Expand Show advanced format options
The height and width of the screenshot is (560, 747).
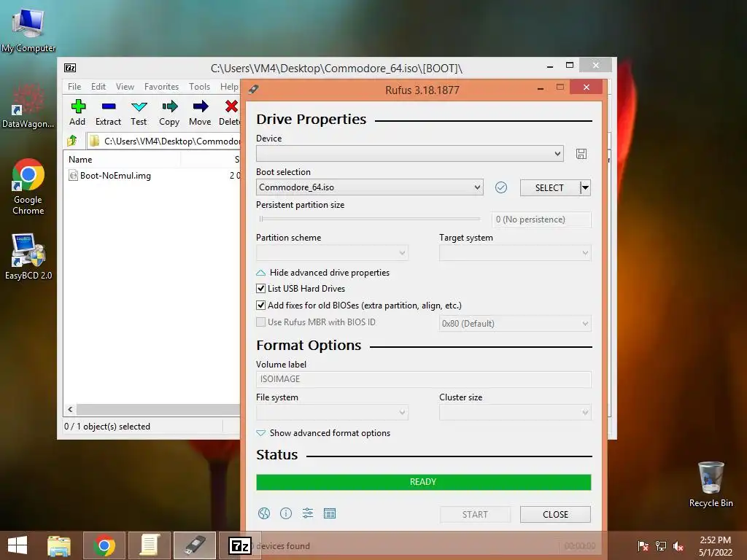(323, 433)
